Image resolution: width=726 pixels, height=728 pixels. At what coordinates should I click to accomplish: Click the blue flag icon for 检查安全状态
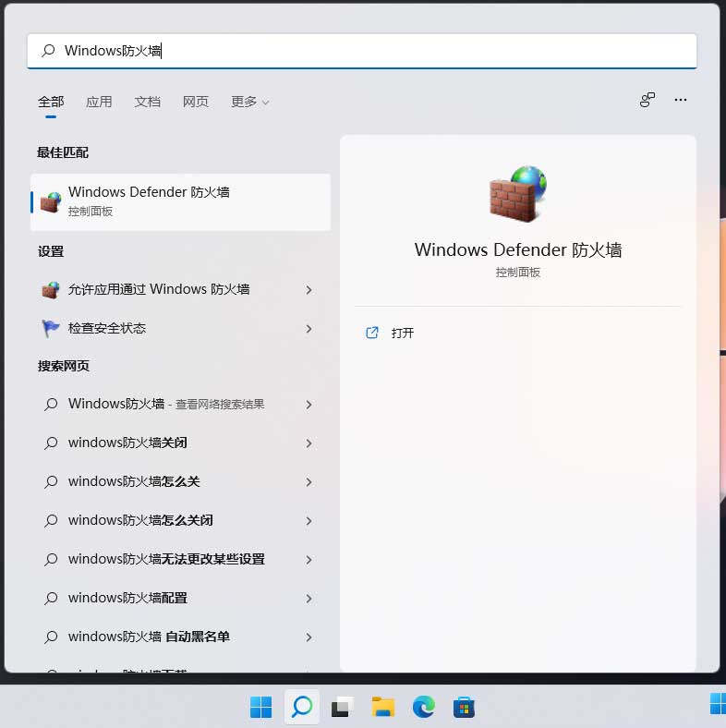coord(51,328)
